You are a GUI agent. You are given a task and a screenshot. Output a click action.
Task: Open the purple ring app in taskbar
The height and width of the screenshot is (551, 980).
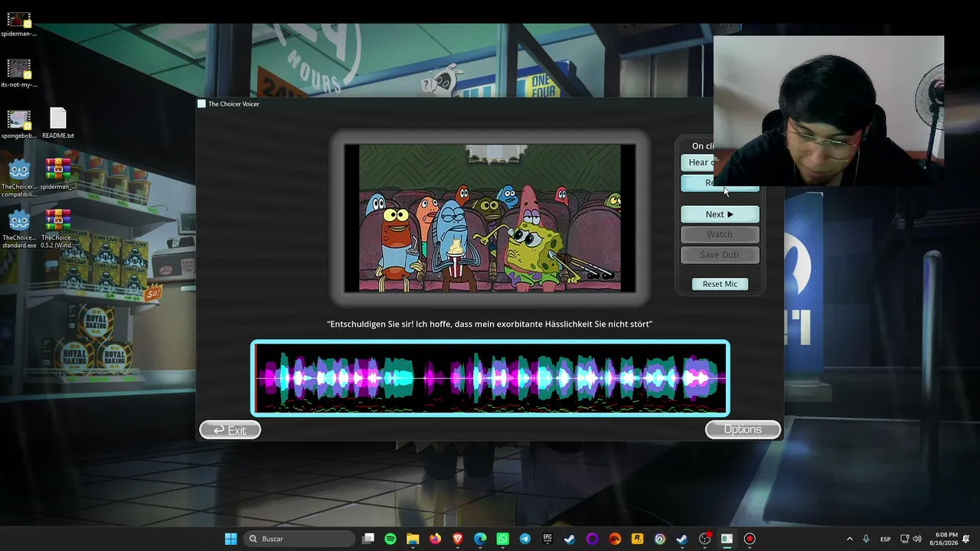(x=592, y=539)
